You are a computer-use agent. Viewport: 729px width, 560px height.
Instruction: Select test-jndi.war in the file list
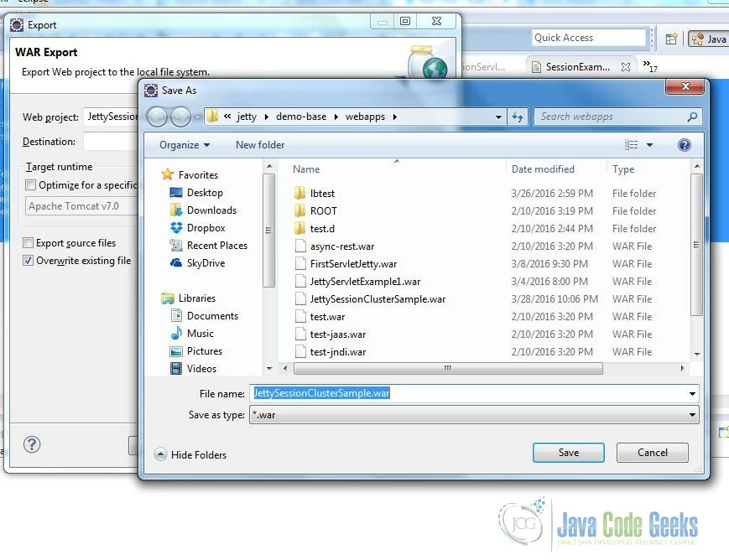tap(331, 352)
